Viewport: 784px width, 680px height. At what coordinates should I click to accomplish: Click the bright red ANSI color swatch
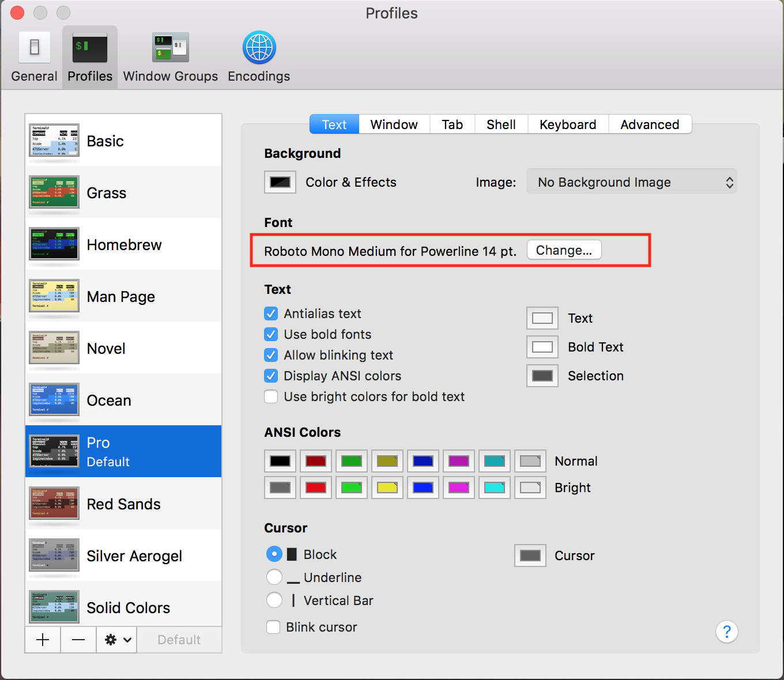pos(315,488)
